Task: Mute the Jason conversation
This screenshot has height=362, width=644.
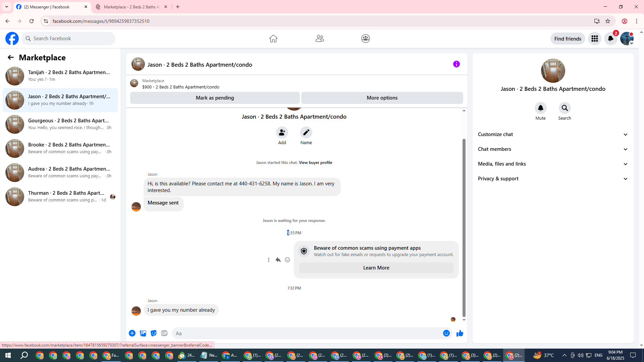Action: (x=541, y=108)
